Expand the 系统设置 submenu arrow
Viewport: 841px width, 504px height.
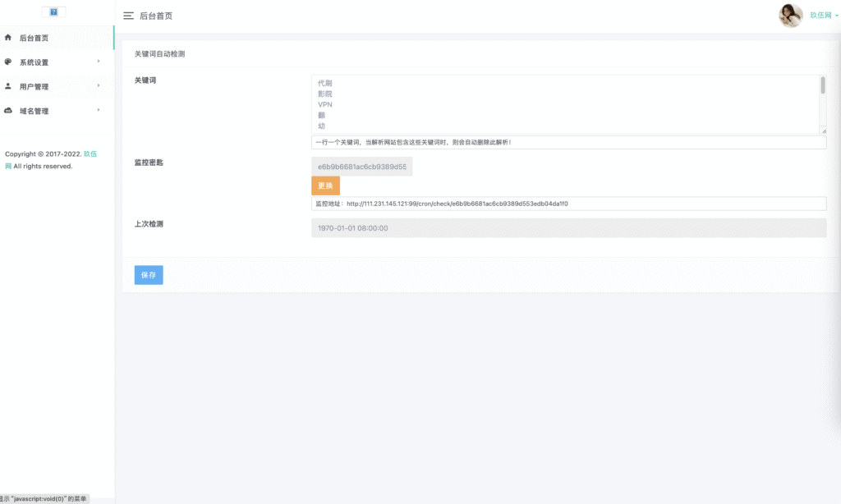pos(99,62)
